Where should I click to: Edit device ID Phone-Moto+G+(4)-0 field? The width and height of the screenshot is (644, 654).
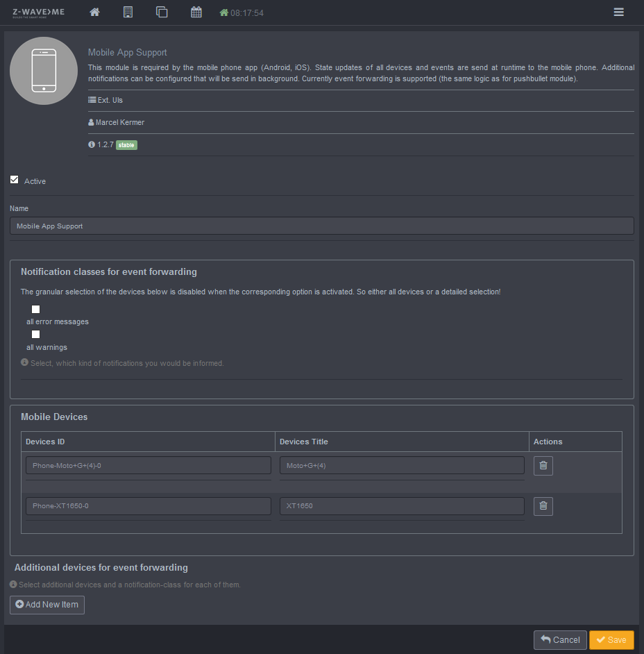tap(149, 465)
